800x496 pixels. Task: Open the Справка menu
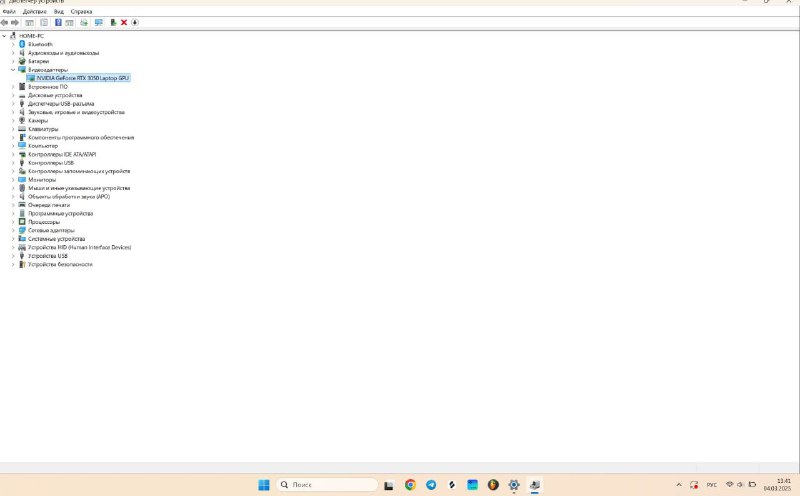pos(81,11)
